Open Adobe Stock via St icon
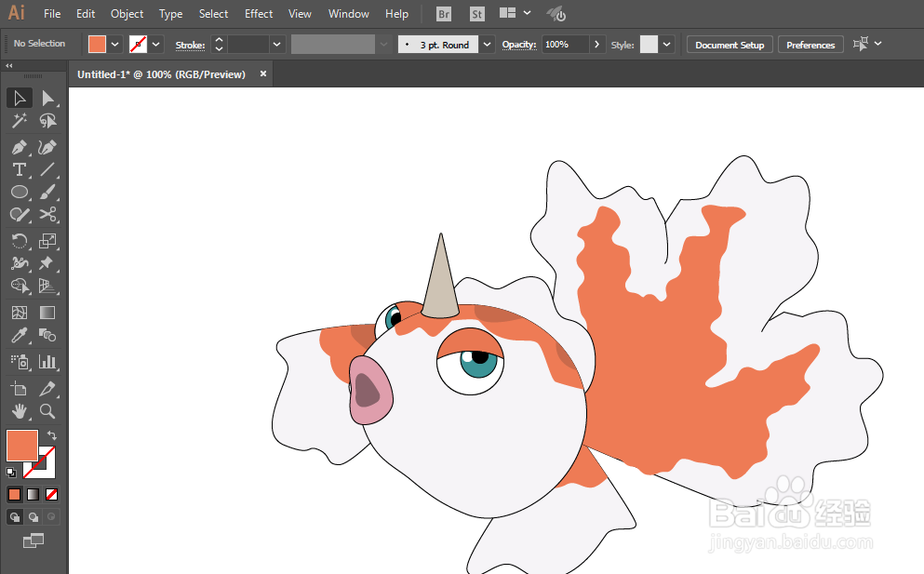Image resolution: width=924 pixels, height=574 pixels. pyautogui.click(x=476, y=14)
